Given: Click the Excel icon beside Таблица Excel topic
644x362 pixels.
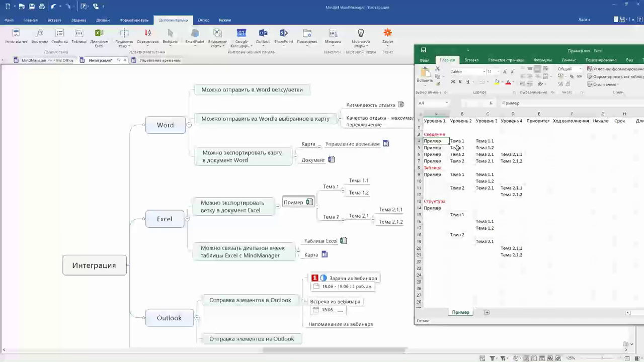Looking at the screenshot, I should [x=343, y=241].
